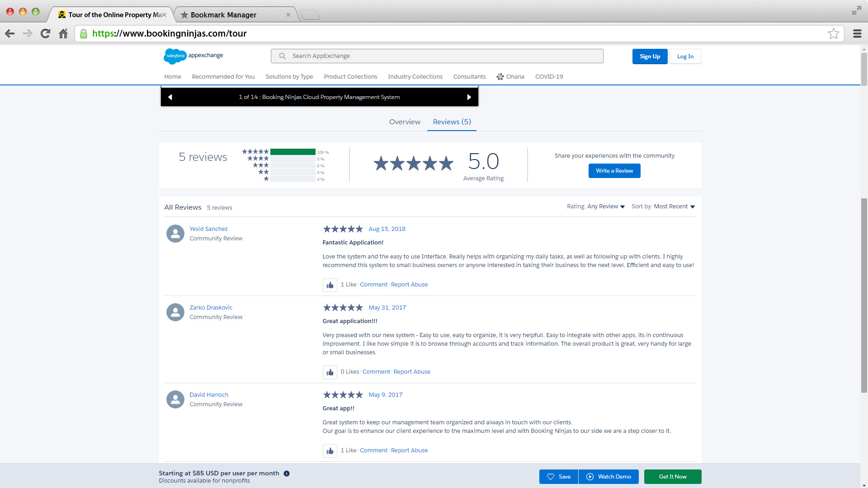868x488 pixels.
Task: Click the Watch Demo button
Action: point(609,477)
